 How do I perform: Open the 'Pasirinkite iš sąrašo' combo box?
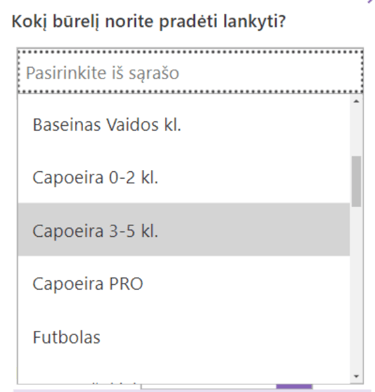[190, 71]
